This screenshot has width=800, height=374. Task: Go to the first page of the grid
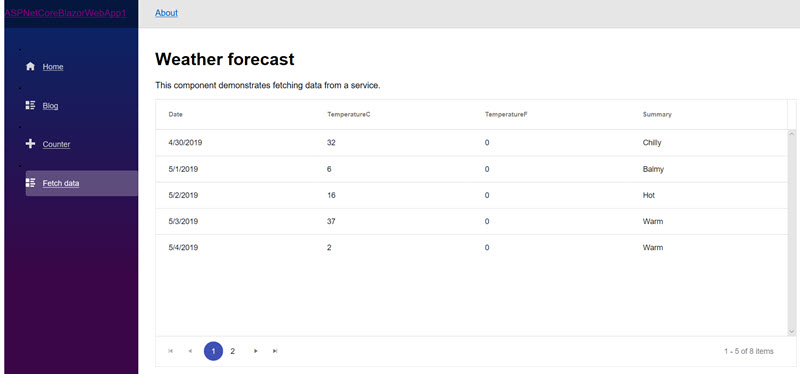tap(170, 351)
